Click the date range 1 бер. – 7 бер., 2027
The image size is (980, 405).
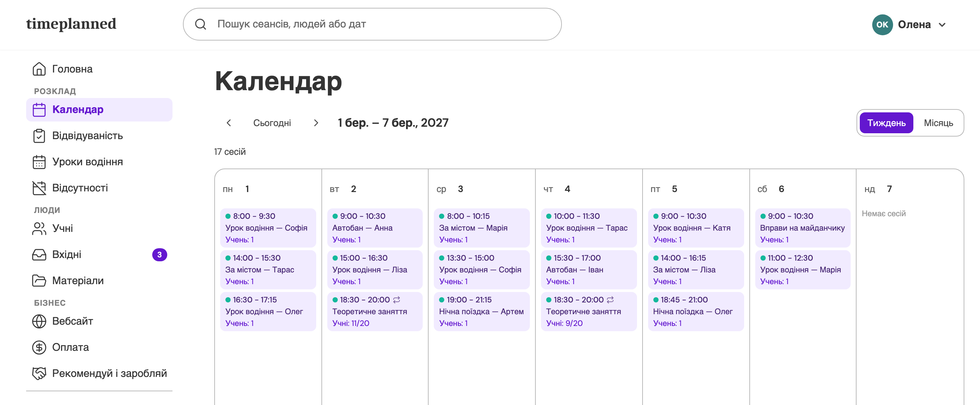[393, 123]
